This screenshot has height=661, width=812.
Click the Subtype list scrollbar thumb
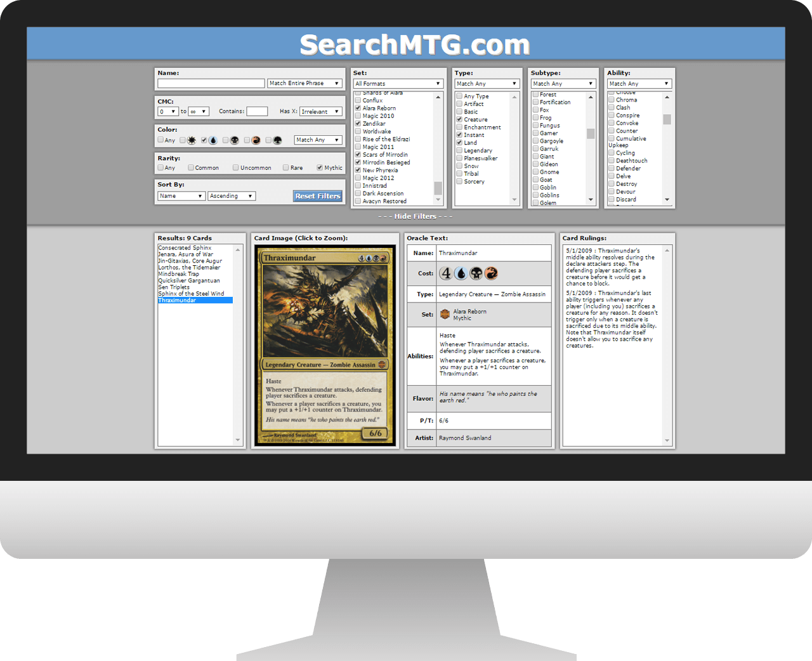(x=591, y=133)
